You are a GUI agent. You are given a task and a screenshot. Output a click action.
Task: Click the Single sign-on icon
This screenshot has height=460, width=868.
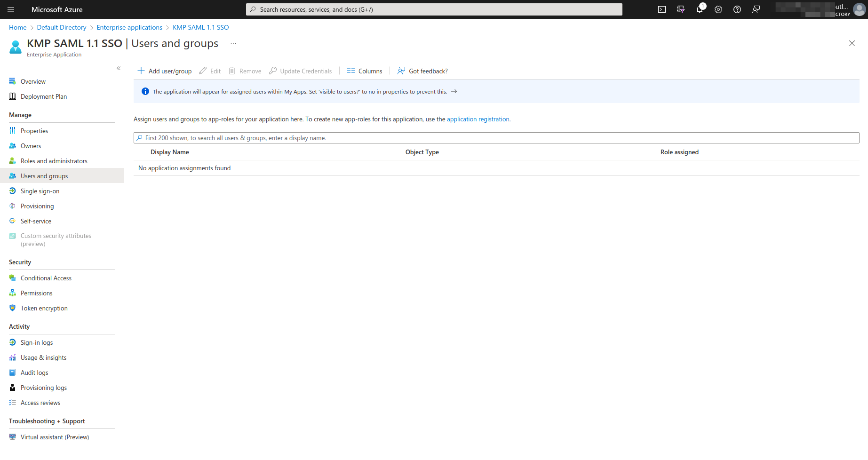[x=13, y=191]
